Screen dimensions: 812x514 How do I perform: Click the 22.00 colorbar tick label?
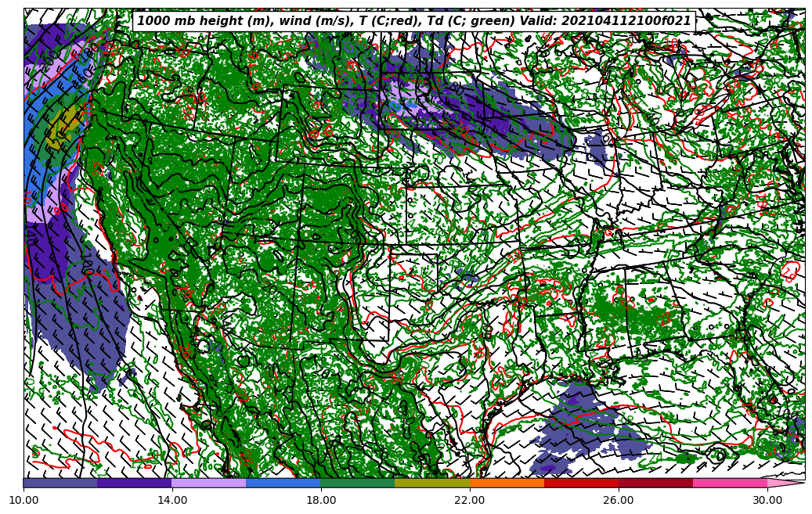(x=470, y=499)
